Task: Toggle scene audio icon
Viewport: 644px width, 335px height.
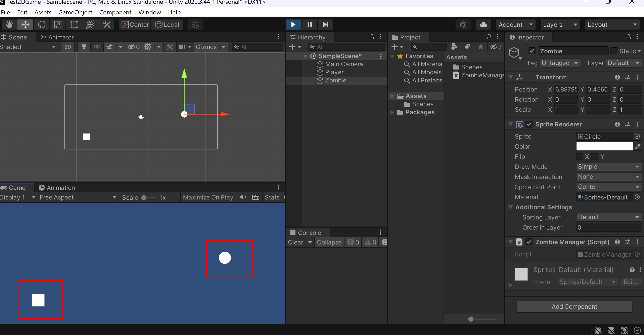Action: (x=97, y=47)
